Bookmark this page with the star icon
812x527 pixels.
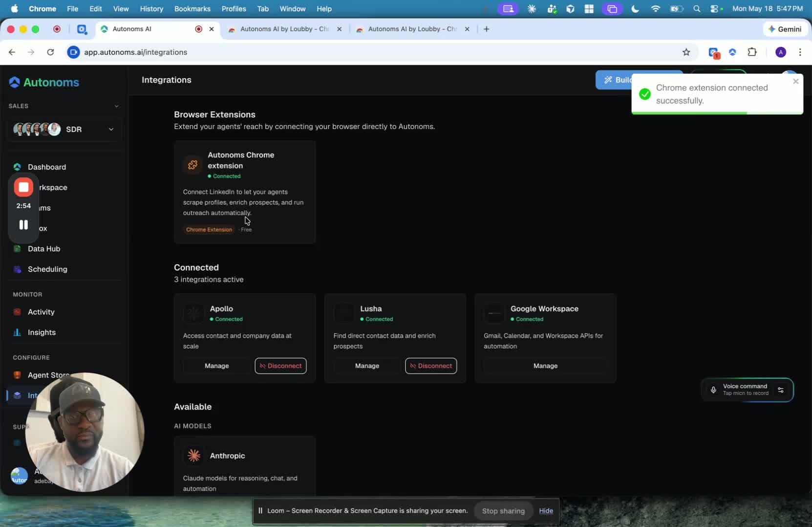686,52
